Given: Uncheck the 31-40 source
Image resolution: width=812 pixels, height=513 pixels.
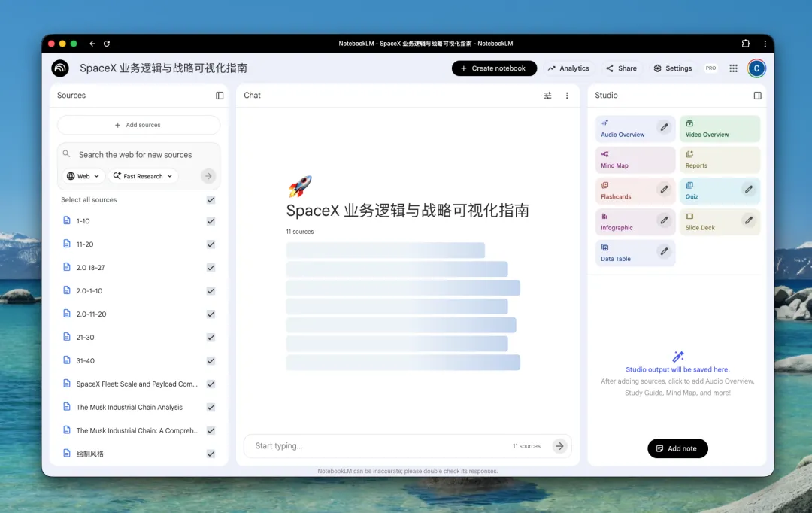Looking at the screenshot, I should click(x=211, y=360).
